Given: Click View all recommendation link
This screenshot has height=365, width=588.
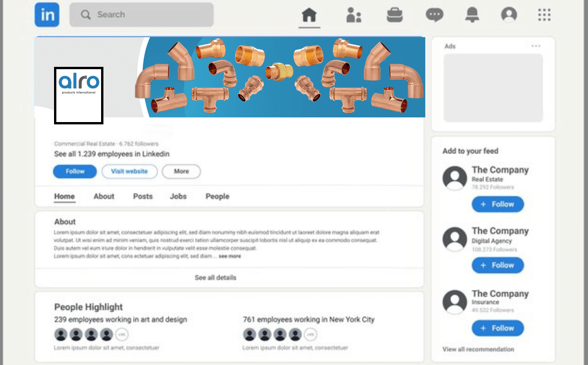Looking at the screenshot, I should pos(478,349).
